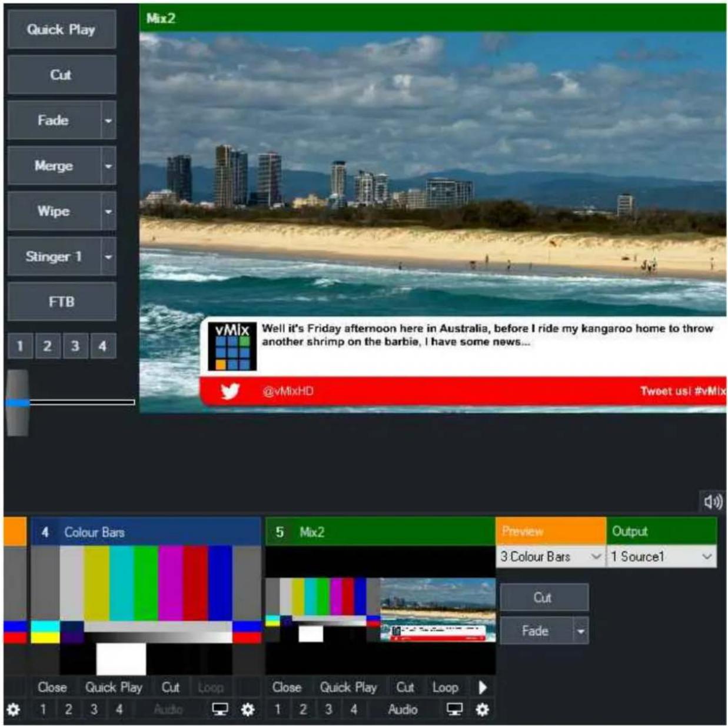Click the Mix2 Fade button below Preview

pos(536,631)
